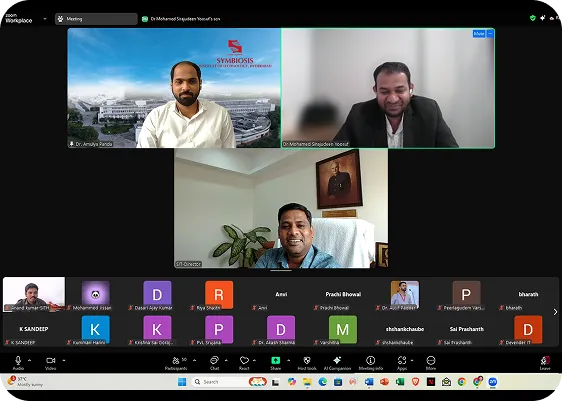Image resolution: width=562 pixels, height=401 pixels.
Task: Click the Windows taskbar Search box
Action: coord(220,382)
